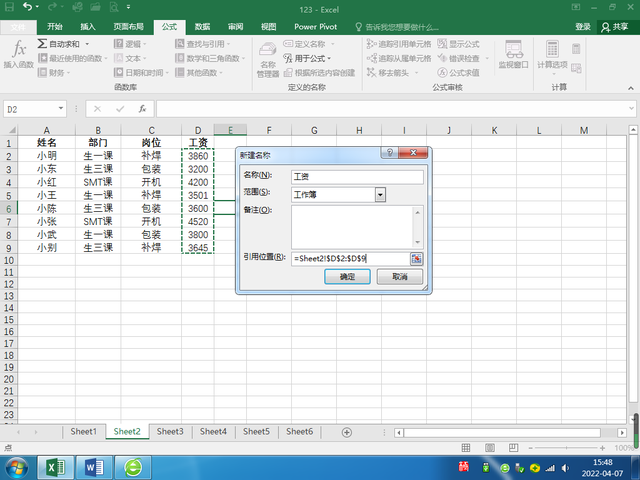Click the formula bar fx insert function button
640x480 pixels.
[142, 109]
